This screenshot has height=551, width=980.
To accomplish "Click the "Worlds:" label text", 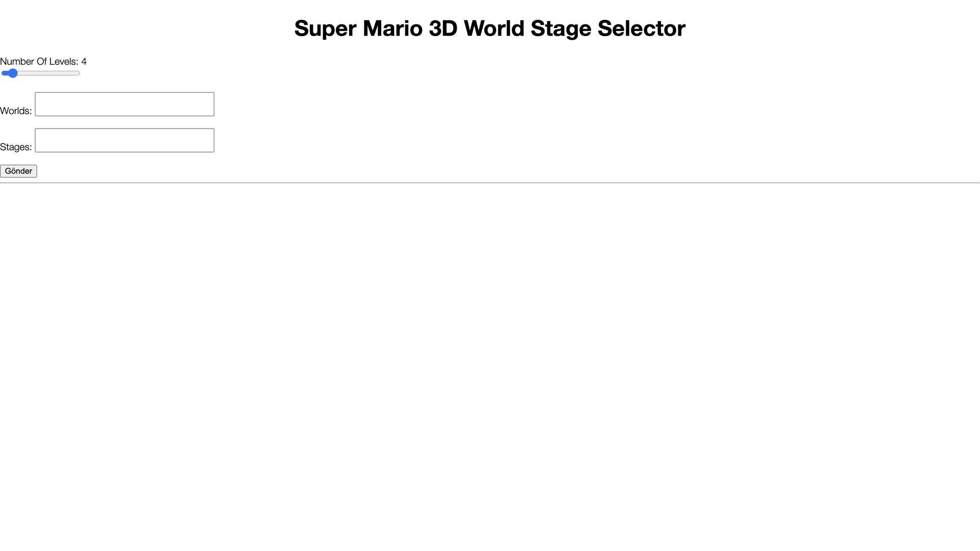I will (16, 111).
